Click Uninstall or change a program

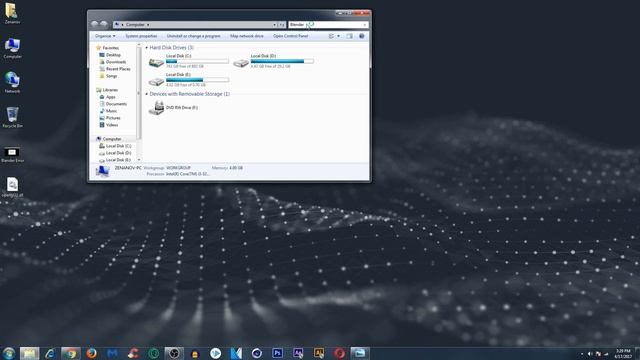pyautogui.click(x=193, y=36)
